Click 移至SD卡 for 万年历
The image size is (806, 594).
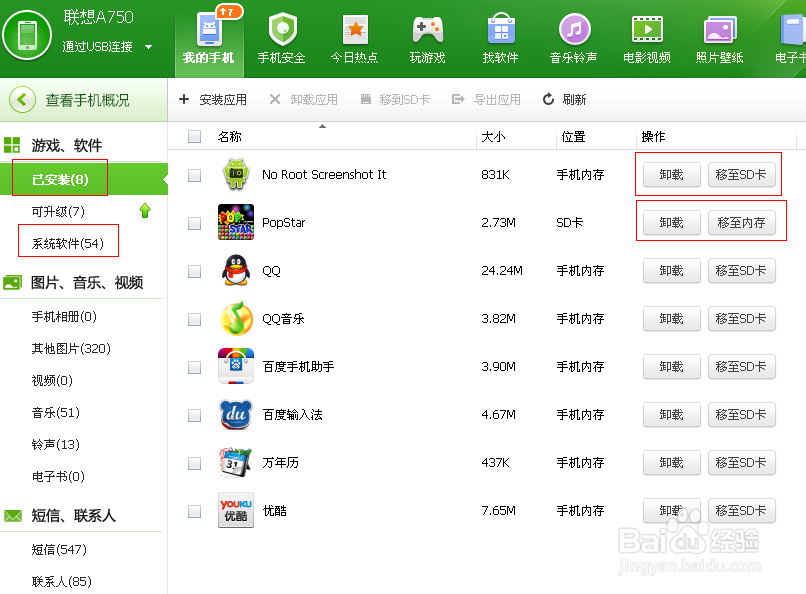(741, 462)
